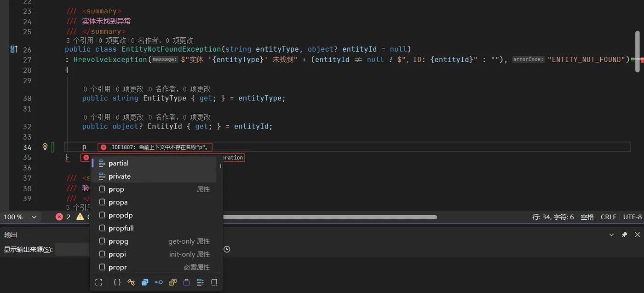Choose the propdp snippet suggestion

[x=154, y=215]
